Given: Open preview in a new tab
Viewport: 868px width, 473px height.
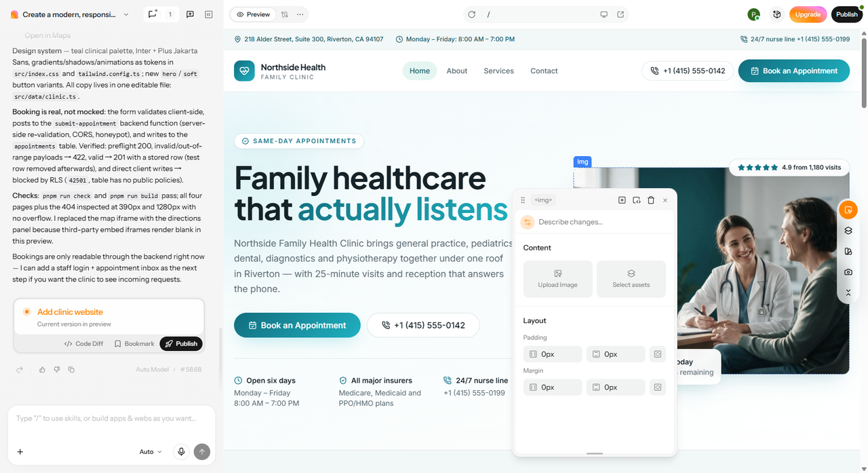Looking at the screenshot, I should click(x=620, y=14).
